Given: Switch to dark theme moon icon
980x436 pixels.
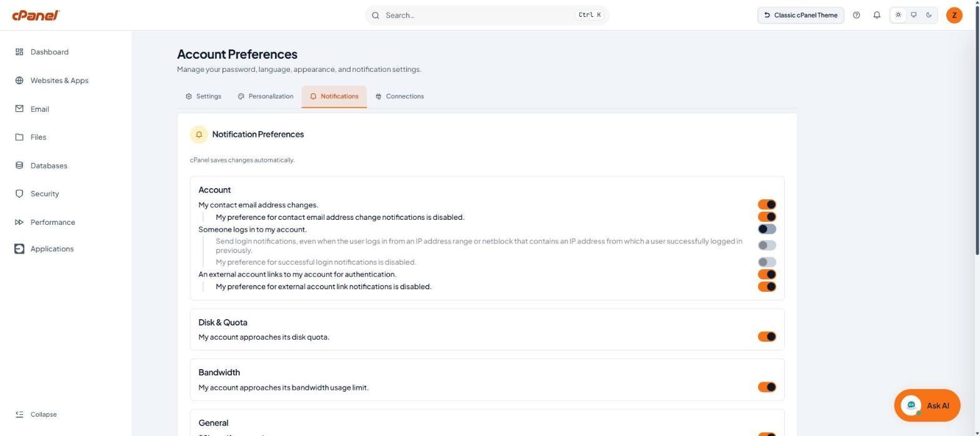Looking at the screenshot, I should [x=929, y=15].
